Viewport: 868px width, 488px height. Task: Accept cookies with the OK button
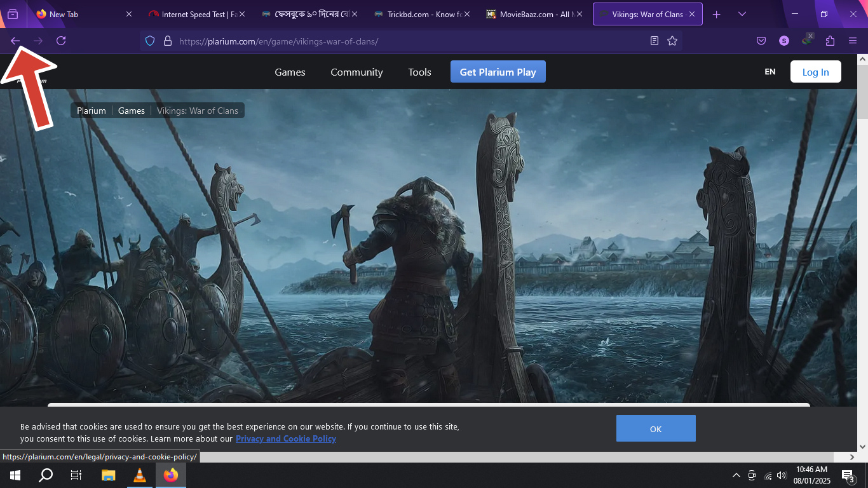(656, 428)
